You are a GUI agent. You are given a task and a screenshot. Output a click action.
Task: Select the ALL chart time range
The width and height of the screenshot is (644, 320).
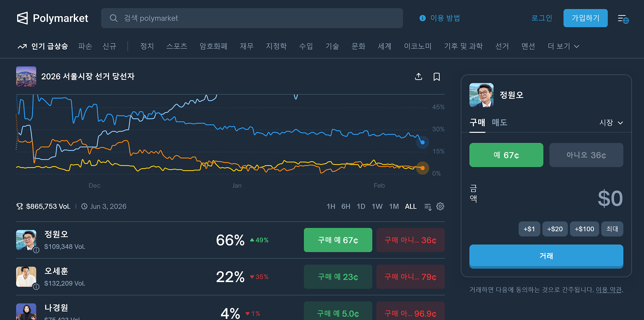[x=411, y=206]
